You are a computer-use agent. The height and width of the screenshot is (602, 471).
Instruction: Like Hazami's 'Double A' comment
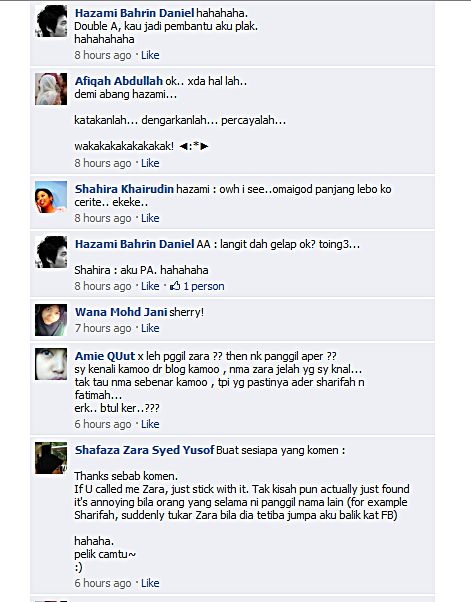click(150, 55)
